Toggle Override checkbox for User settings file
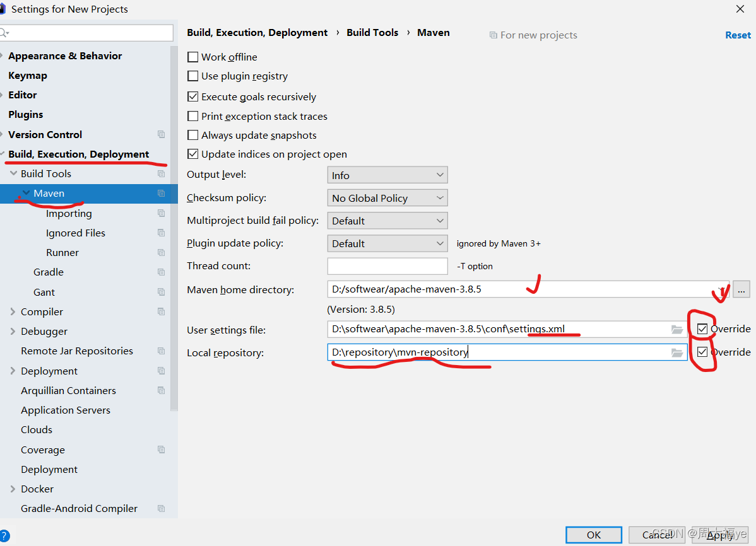 702,329
